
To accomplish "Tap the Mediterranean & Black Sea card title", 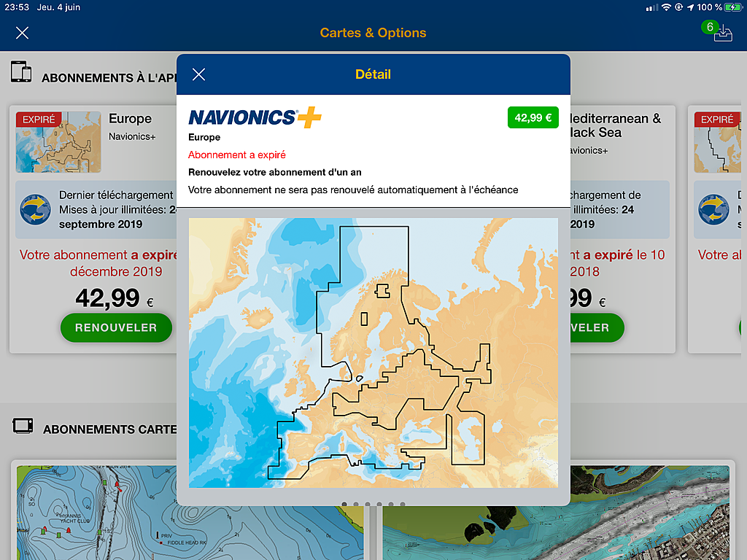I will point(616,125).
